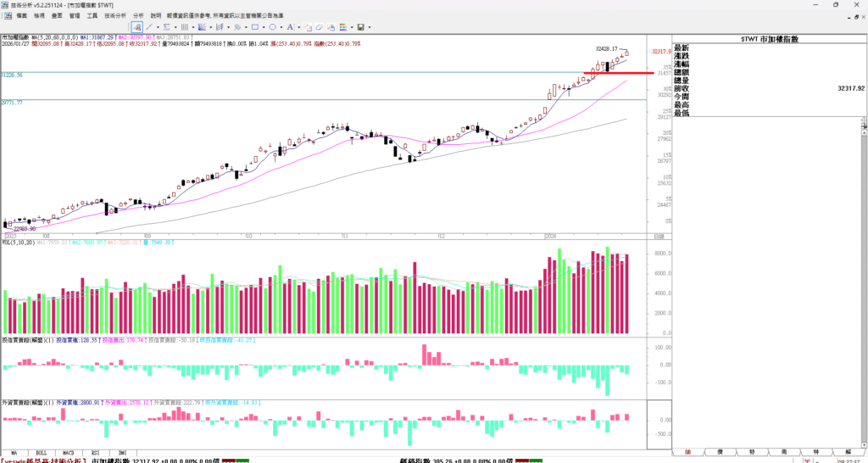The image size is (868, 463).
Task: Select the text annotation tool
Action: 290,27
